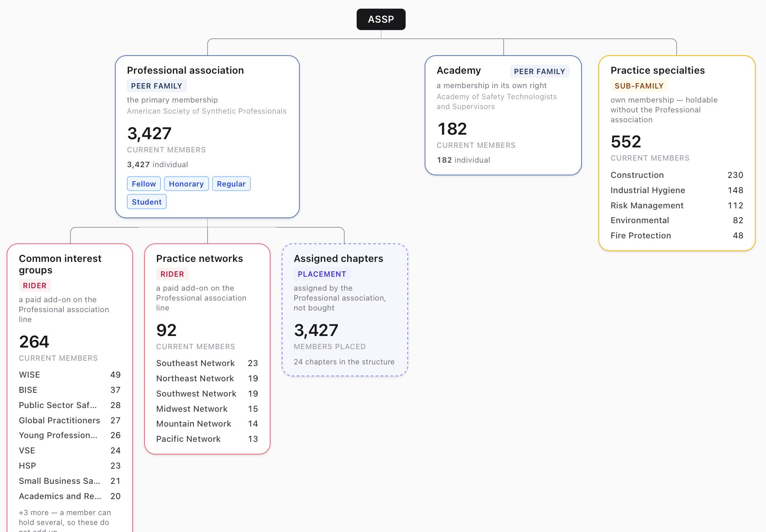This screenshot has width=766, height=532.
Task: Select the BISE interest group row
Action: click(x=70, y=390)
